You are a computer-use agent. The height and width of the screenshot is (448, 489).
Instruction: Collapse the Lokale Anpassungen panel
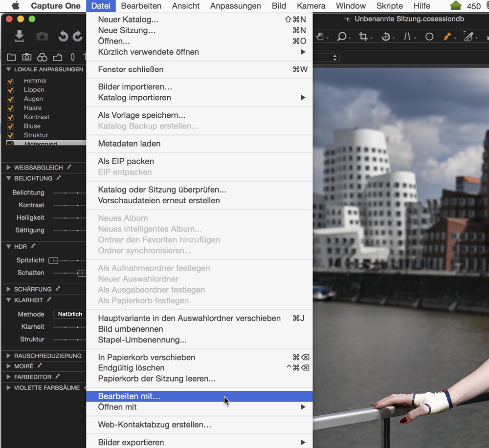tap(9, 69)
